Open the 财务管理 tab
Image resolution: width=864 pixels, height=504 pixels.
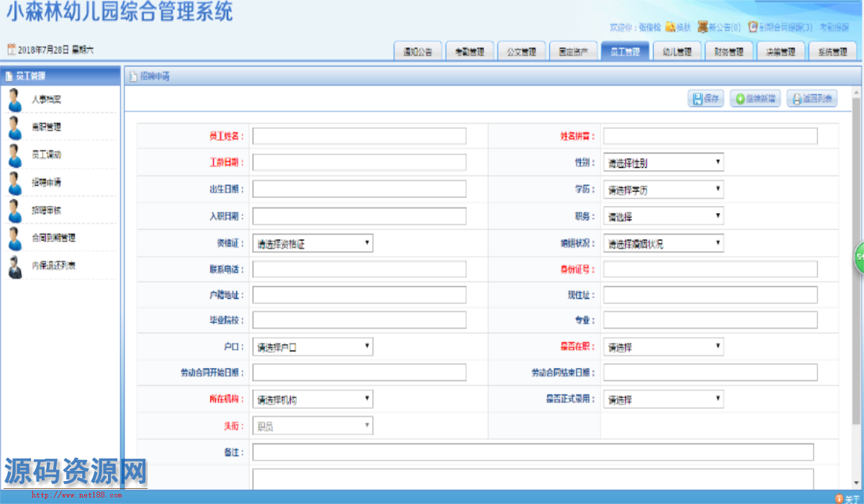[729, 52]
